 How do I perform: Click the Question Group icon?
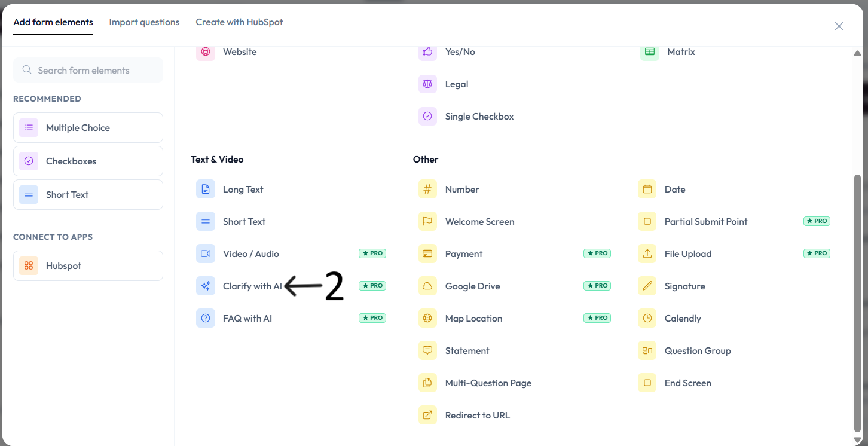[x=647, y=351]
